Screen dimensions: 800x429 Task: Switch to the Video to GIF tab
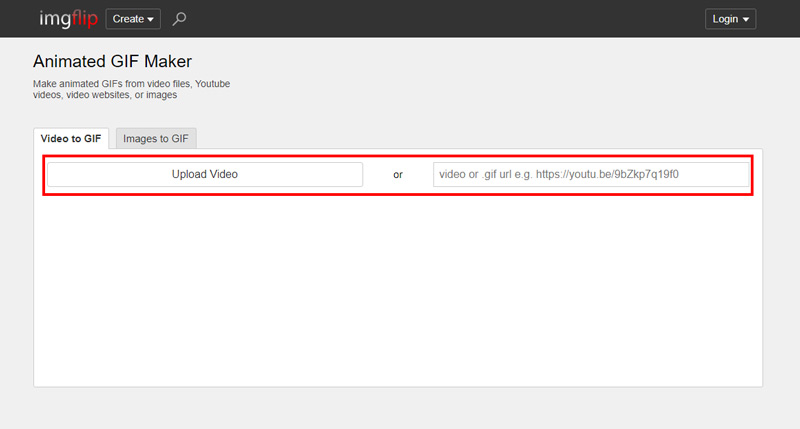click(x=71, y=139)
